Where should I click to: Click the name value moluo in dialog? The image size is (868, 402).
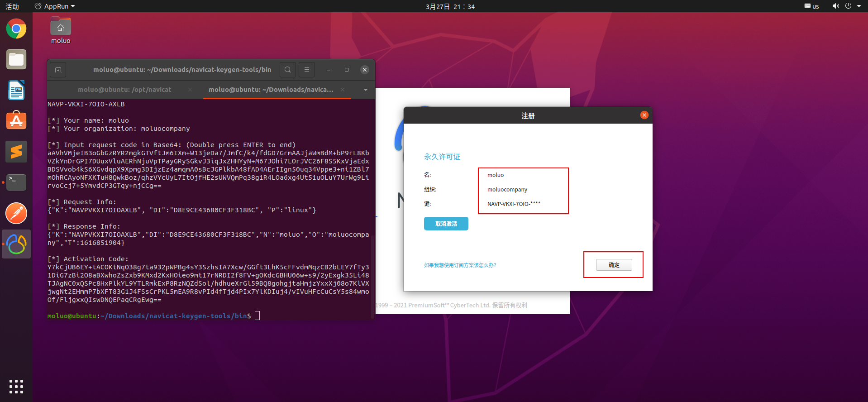[496, 175]
